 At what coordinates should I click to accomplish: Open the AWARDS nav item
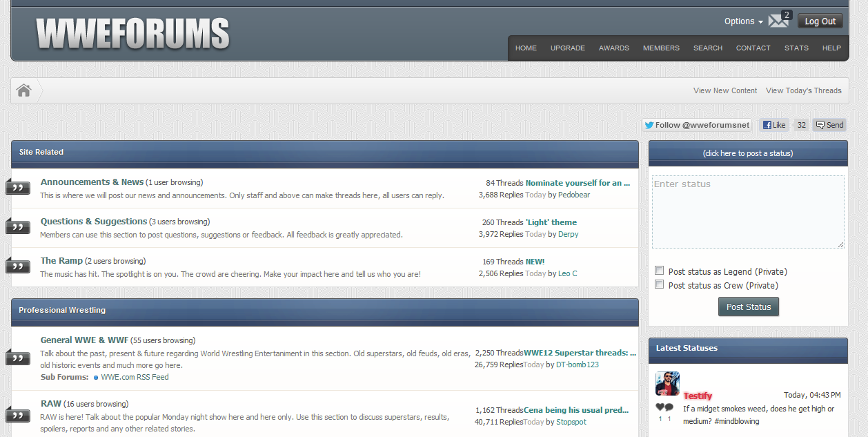[614, 48]
